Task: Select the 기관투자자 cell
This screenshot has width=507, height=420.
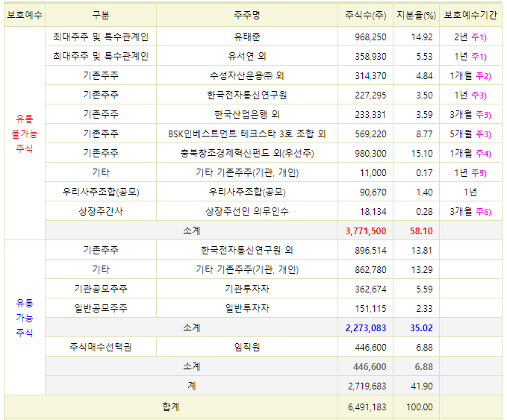Action: 247,289
